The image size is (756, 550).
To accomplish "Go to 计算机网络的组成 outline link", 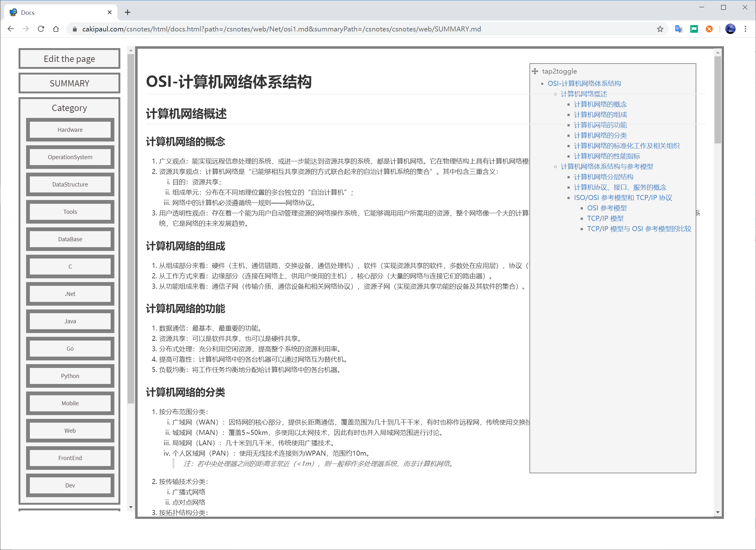I will [x=600, y=115].
